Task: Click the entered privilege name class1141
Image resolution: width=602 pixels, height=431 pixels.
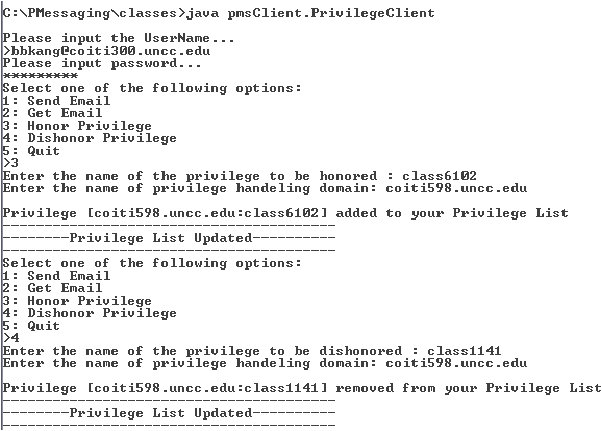Action: point(464,351)
